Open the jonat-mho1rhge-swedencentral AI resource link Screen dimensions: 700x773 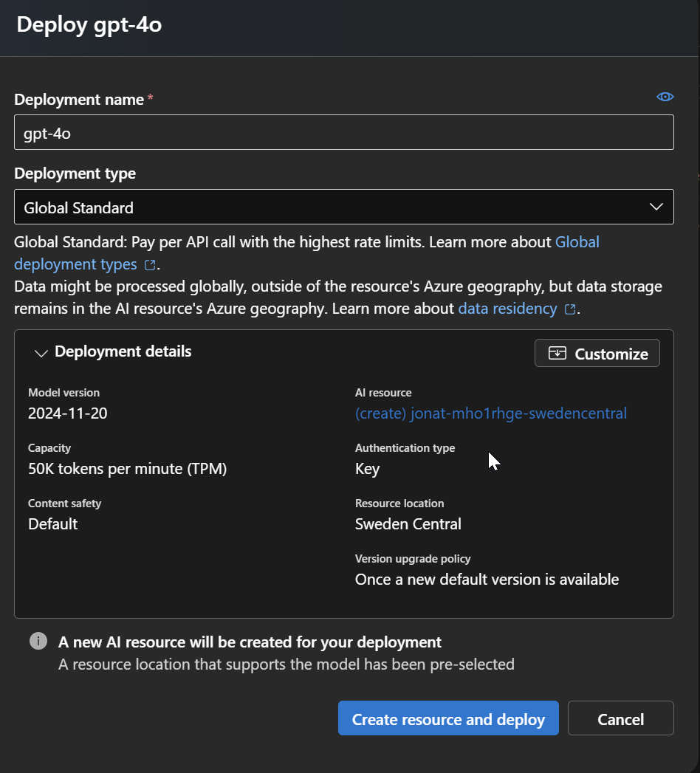491,413
